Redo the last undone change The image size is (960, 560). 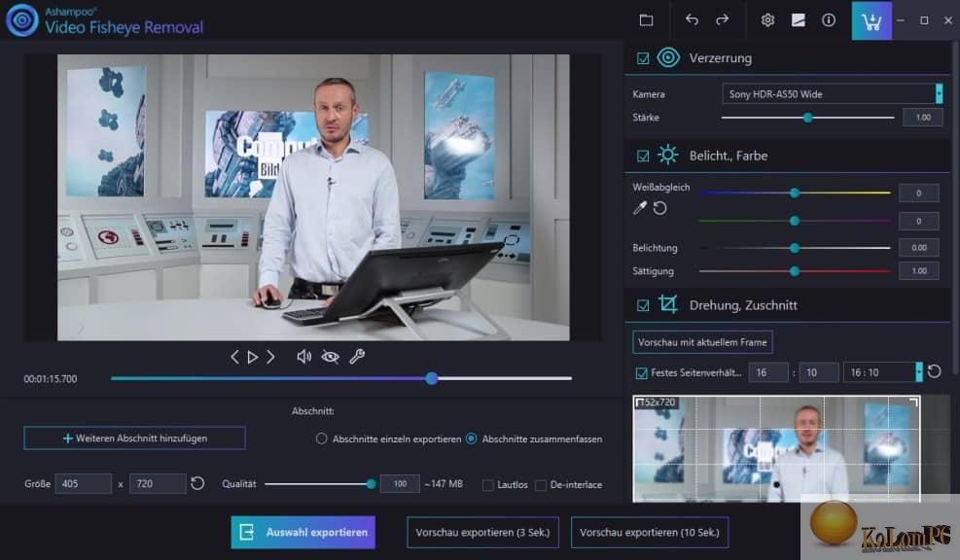pos(723,20)
